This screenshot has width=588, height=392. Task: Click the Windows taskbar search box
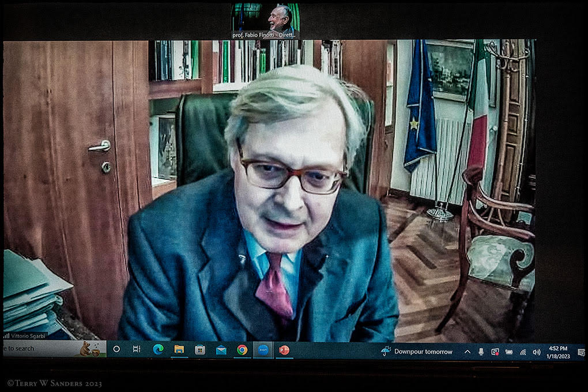[54, 349]
